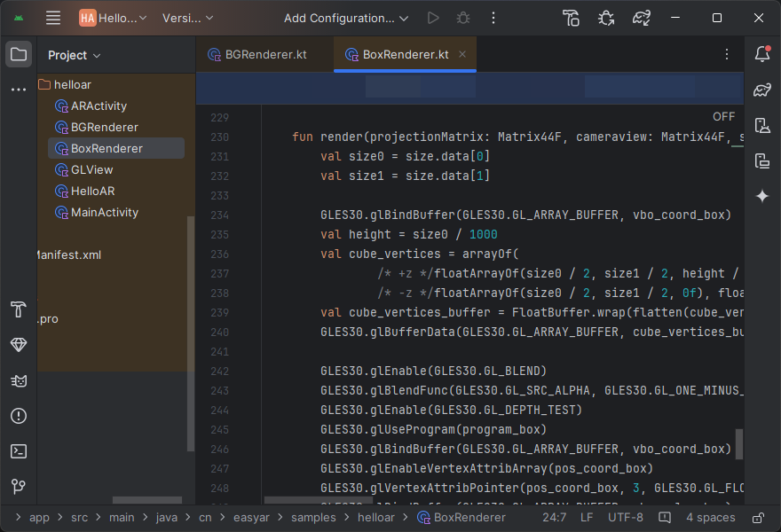Open the Git version control panel
The width and height of the screenshot is (781, 532).
[x=18, y=487]
